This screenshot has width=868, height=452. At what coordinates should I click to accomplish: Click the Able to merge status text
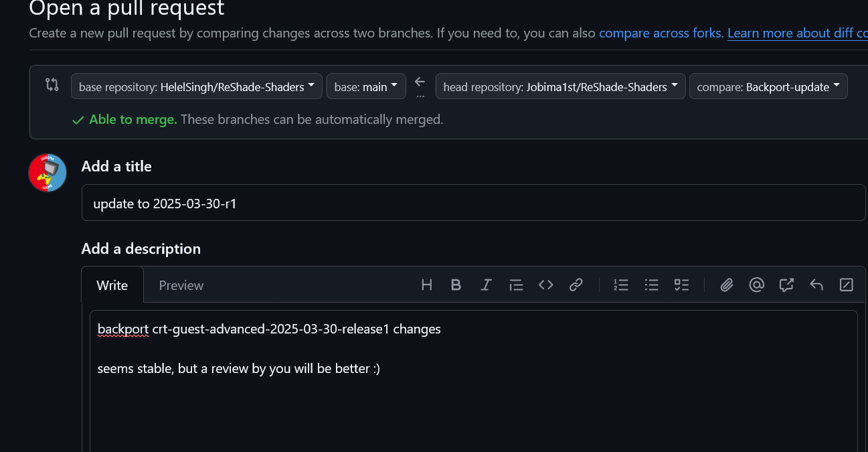pyautogui.click(x=133, y=120)
